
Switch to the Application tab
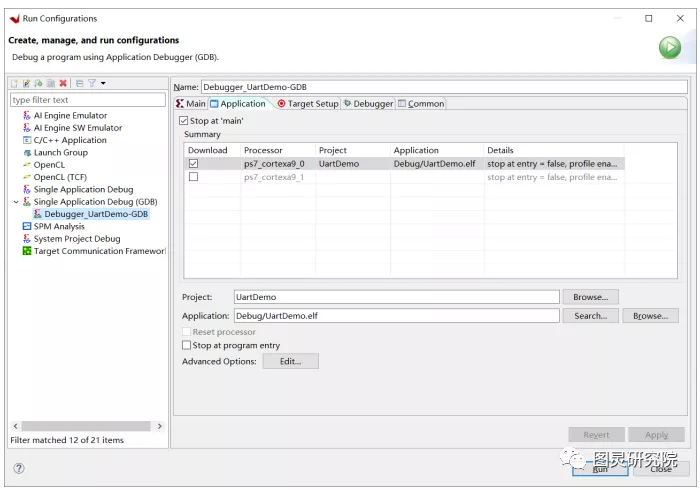tap(238, 104)
